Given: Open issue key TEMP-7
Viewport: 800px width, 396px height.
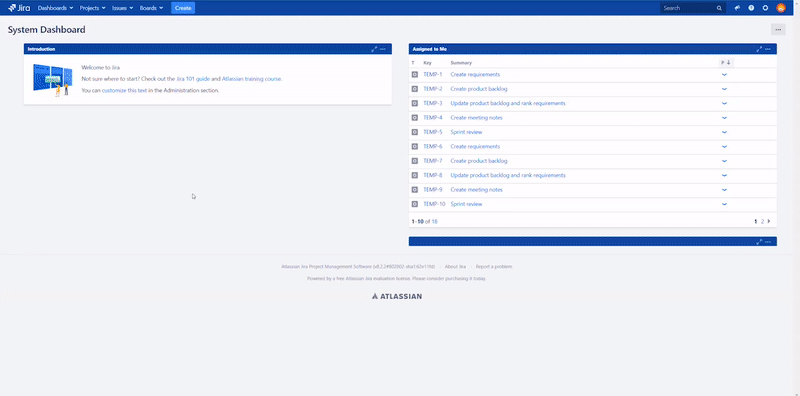Looking at the screenshot, I should [x=433, y=161].
